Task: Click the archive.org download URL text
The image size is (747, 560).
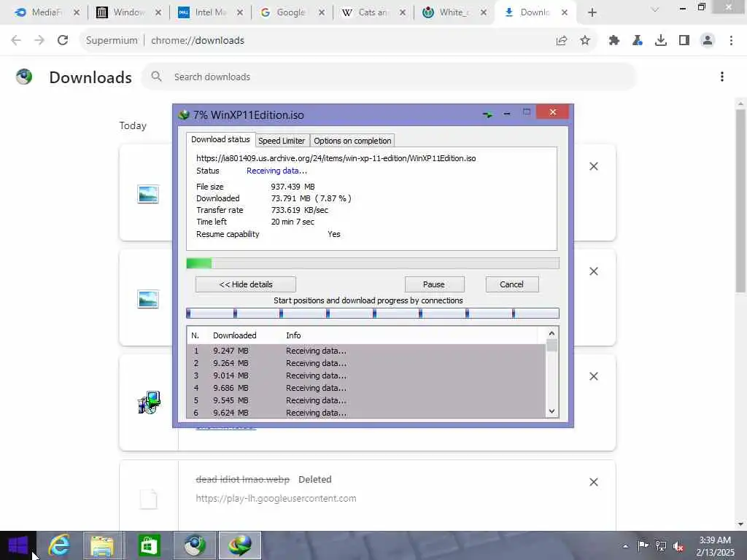Action: click(336, 158)
